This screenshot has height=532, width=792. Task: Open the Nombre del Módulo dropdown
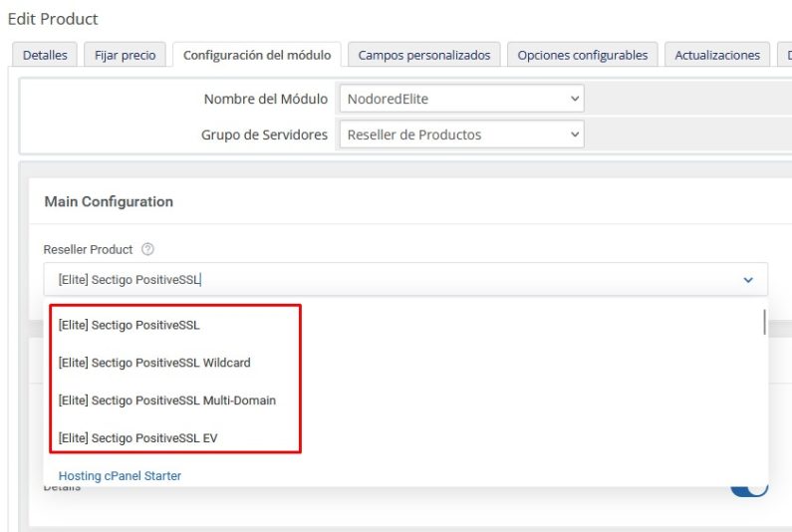click(460, 99)
